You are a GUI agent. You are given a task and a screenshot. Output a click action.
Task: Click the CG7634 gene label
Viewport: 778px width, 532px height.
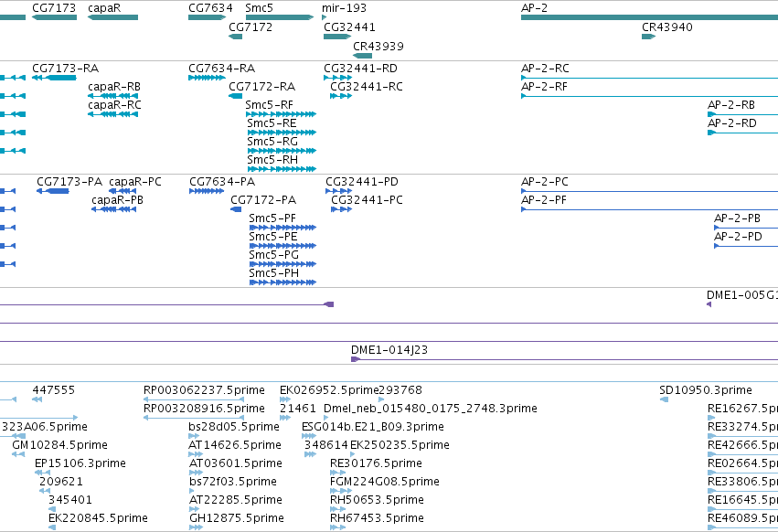click(210, 8)
